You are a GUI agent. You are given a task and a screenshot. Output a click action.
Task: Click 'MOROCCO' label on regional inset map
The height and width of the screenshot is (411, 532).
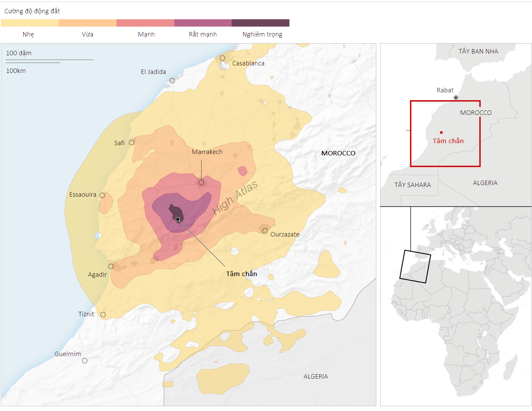click(476, 113)
